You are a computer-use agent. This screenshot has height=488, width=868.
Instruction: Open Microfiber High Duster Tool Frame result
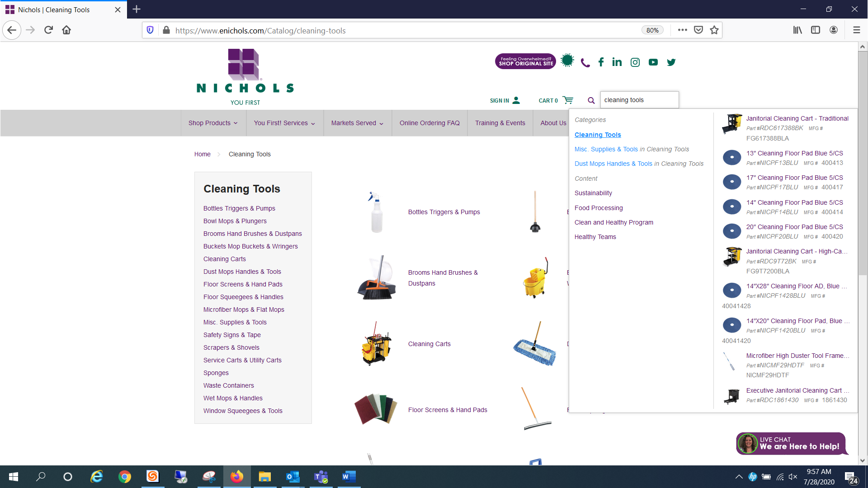[798, 356]
